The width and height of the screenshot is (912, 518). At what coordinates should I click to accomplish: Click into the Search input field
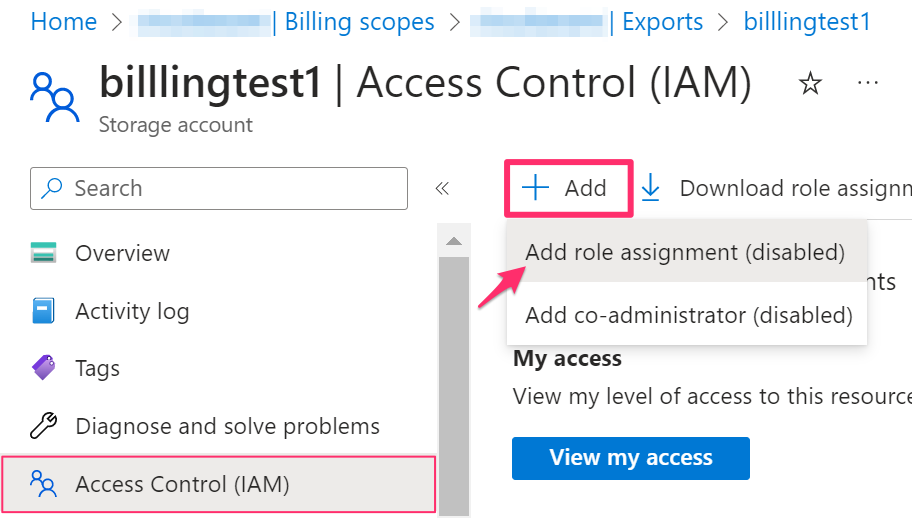230,188
